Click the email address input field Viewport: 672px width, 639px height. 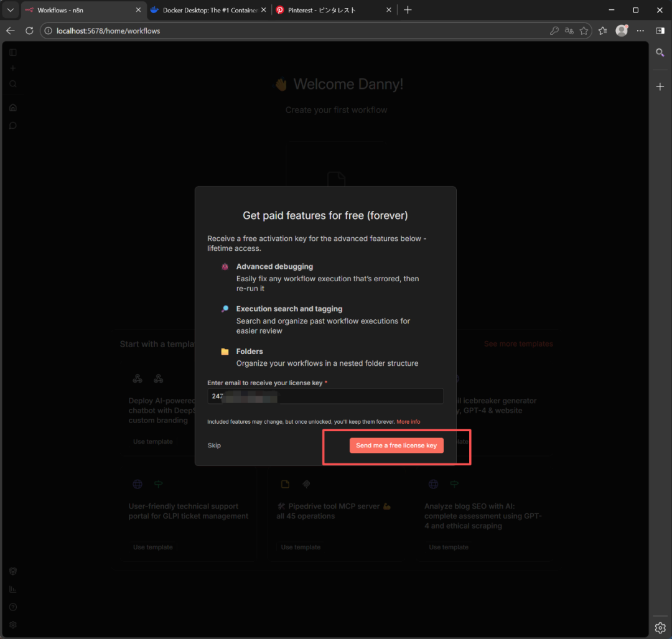325,396
